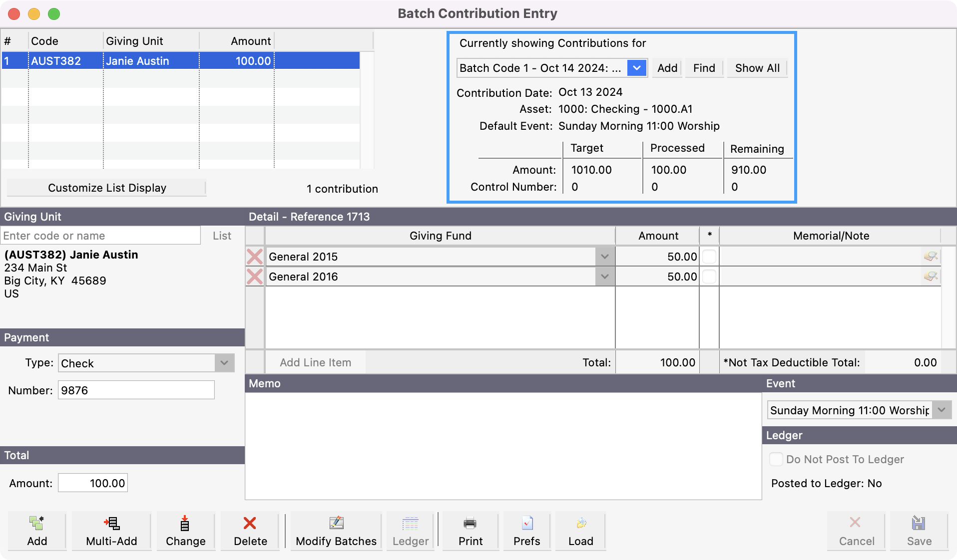
Task: Check non-deductible box for General 2015
Action: (x=709, y=257)
